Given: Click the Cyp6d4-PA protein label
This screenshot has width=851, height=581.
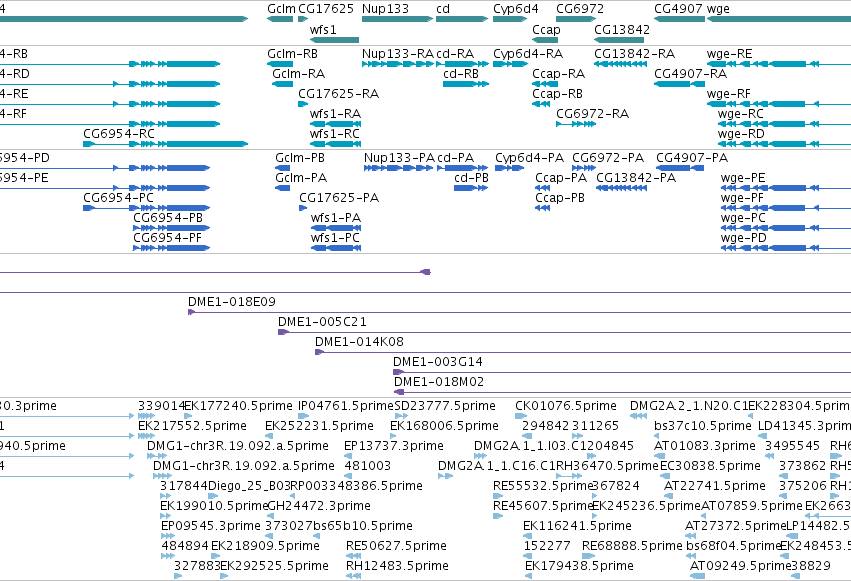Looking at the screenshot, I should tap(529, 158).
